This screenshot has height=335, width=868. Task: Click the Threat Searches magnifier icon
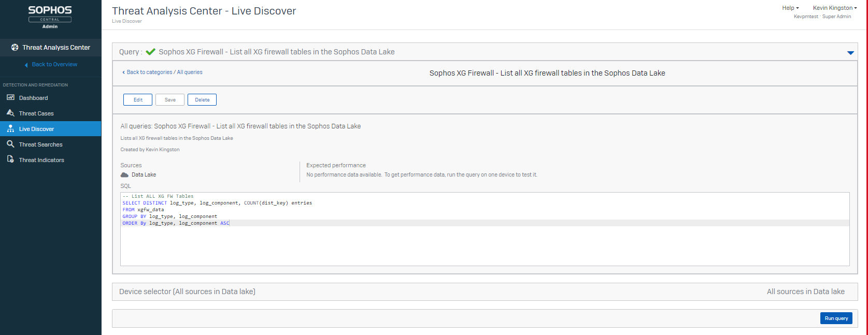click(x=10, y=144)
